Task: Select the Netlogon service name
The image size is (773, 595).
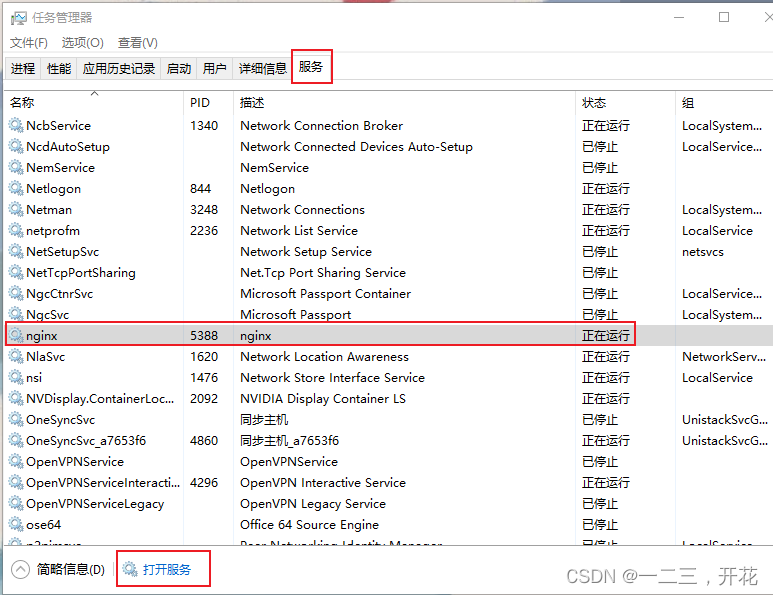Action: point(53,189)
